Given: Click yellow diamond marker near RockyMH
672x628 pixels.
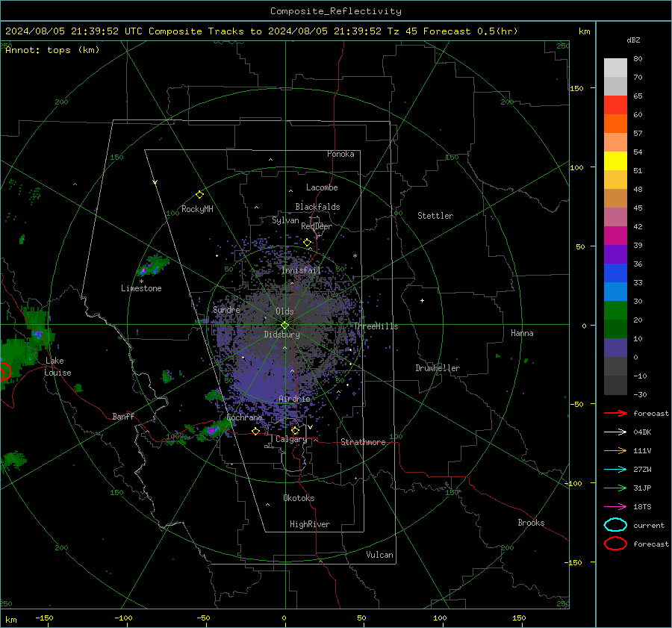Looking at the screenshot, I should tap(199, 195).
